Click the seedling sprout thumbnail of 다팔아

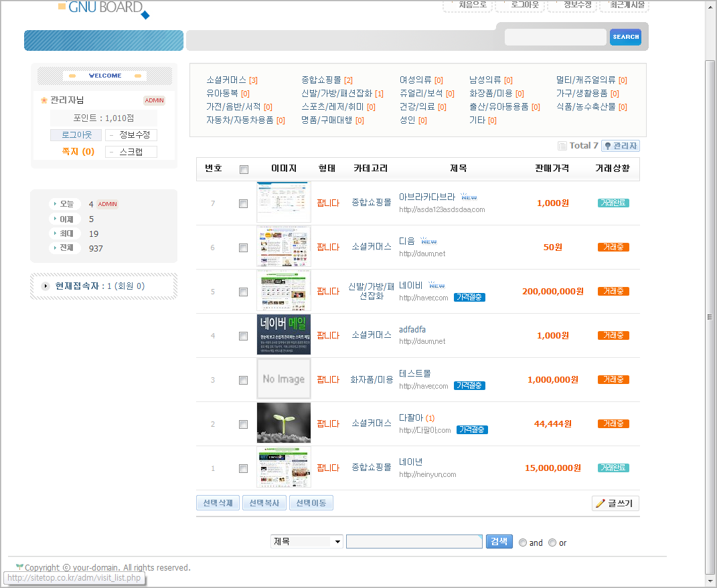(284, 423)
